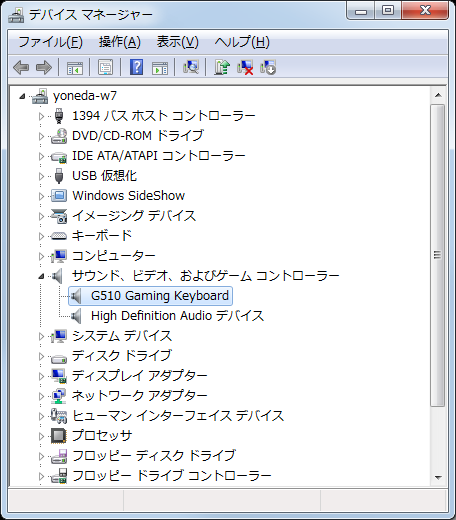Expand the キーボード category
The width and height of the screenshot is (456, 520).
[x=41, y=236]
